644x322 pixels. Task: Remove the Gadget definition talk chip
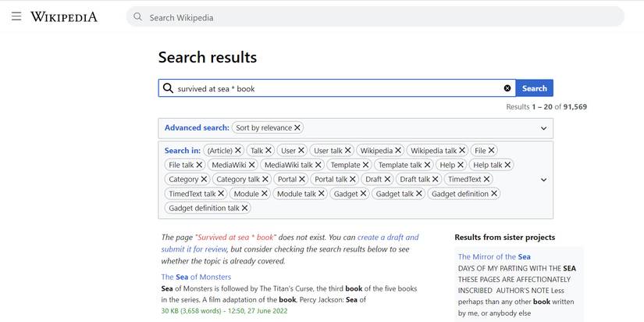pos(244,208)
